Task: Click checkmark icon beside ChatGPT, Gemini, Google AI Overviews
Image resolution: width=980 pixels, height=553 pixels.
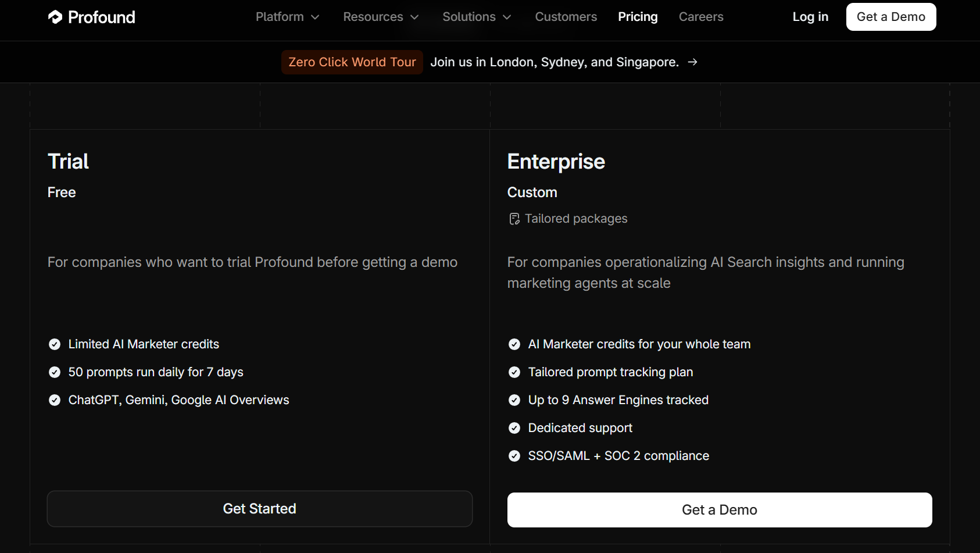Action: (x=55, y=400)
